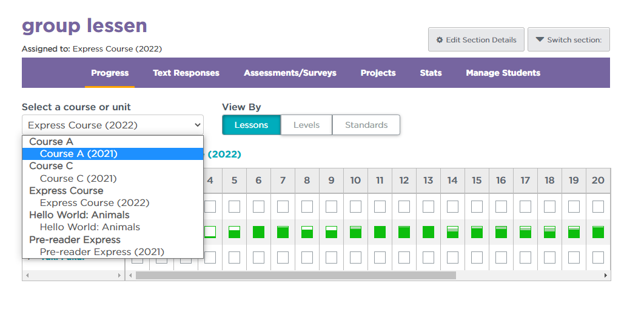Screen dimensions: 644x329
Task: Click the green lesson 20 progress box
Action: pos(598,232)
